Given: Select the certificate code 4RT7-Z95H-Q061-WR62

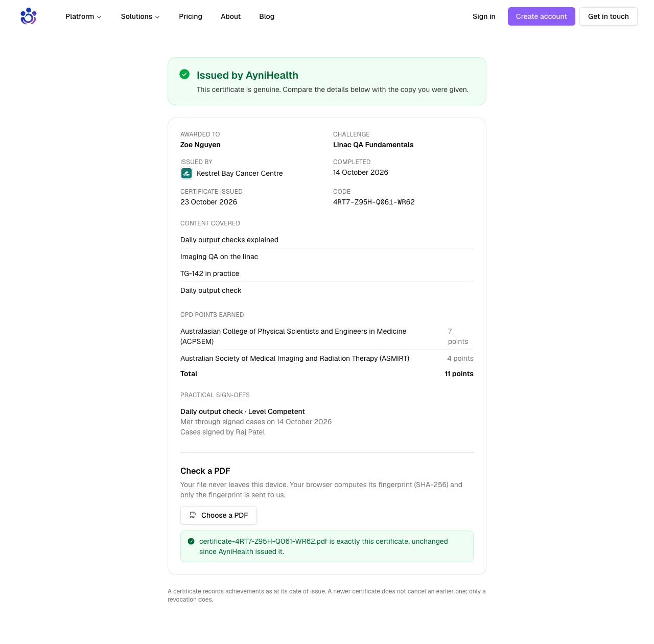Looking at the screenshot, I should (x=374, y=202).
